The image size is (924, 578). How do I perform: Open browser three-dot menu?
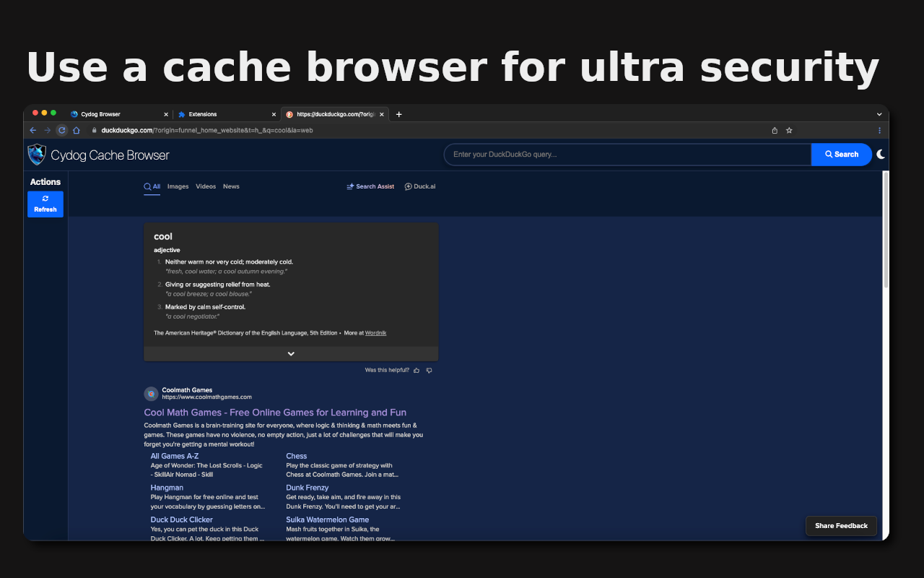(x=879, y=131)
